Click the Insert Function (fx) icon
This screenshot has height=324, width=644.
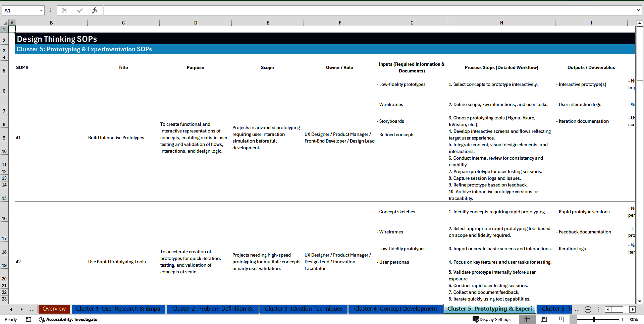(95, 10)
